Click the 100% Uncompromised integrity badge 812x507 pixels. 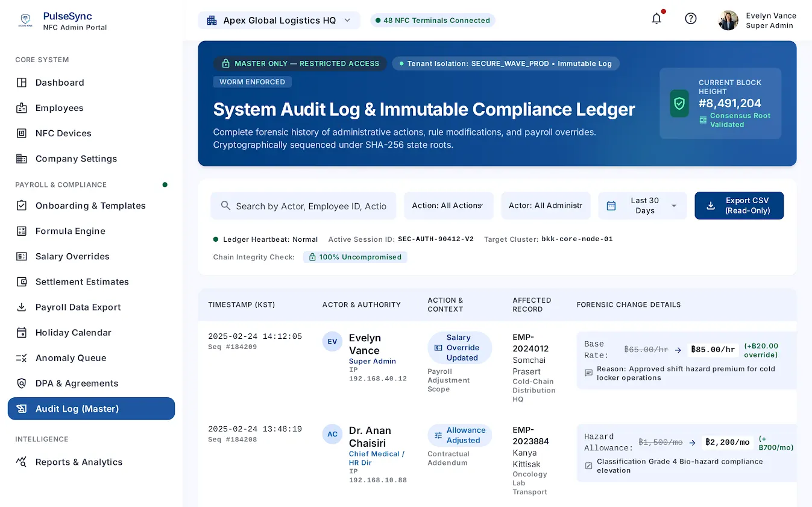355,257
